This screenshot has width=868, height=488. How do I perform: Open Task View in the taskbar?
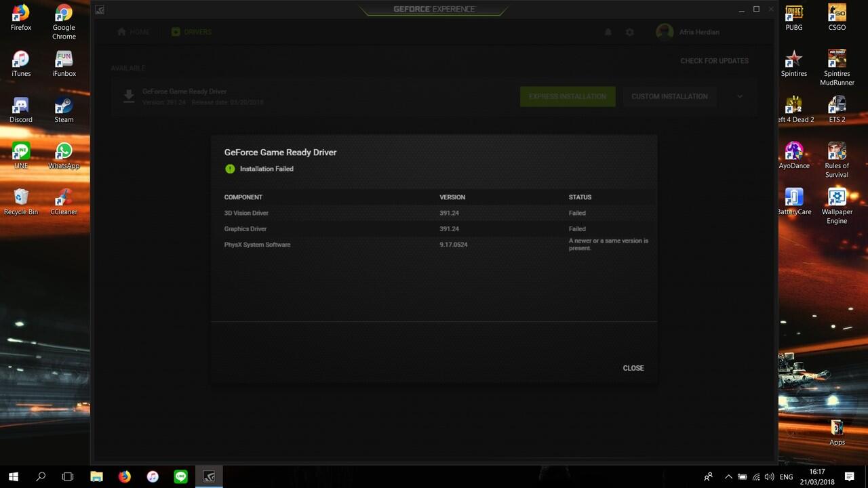(x=68, y=476)
